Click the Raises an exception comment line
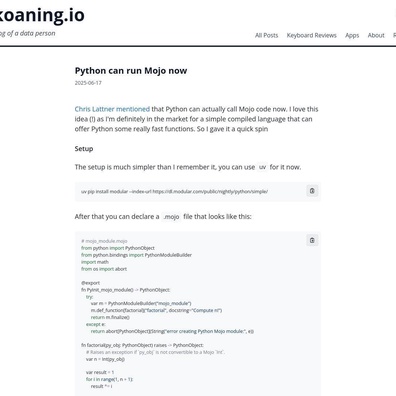This screenshot has width=396, height=396. pos(155,352)
